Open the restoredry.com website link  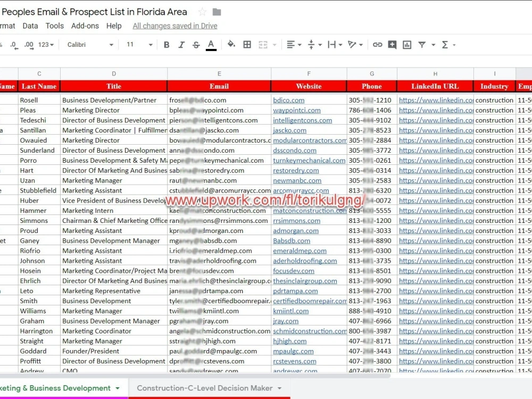click(x=296, y=170)
